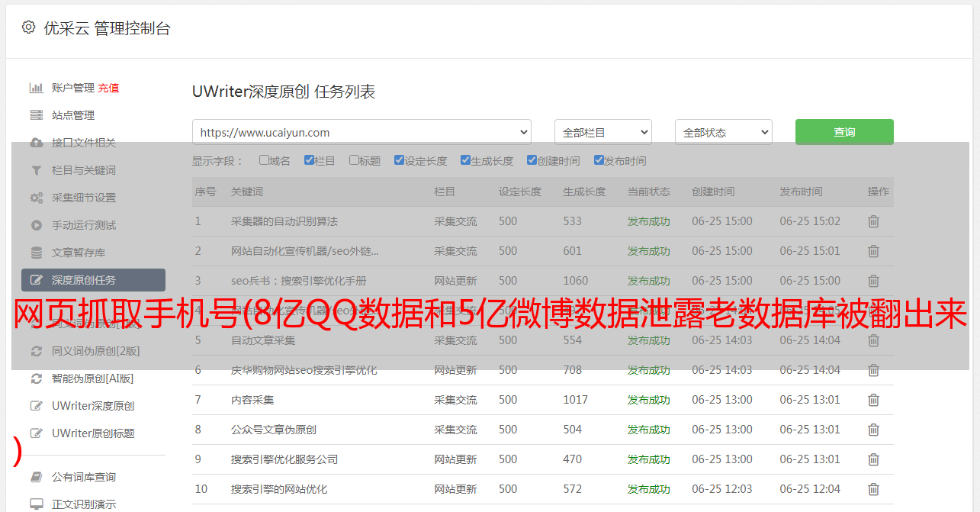Click trash icon for 内容采集 row
Screen dimensions: 980x512
point(873,400)
